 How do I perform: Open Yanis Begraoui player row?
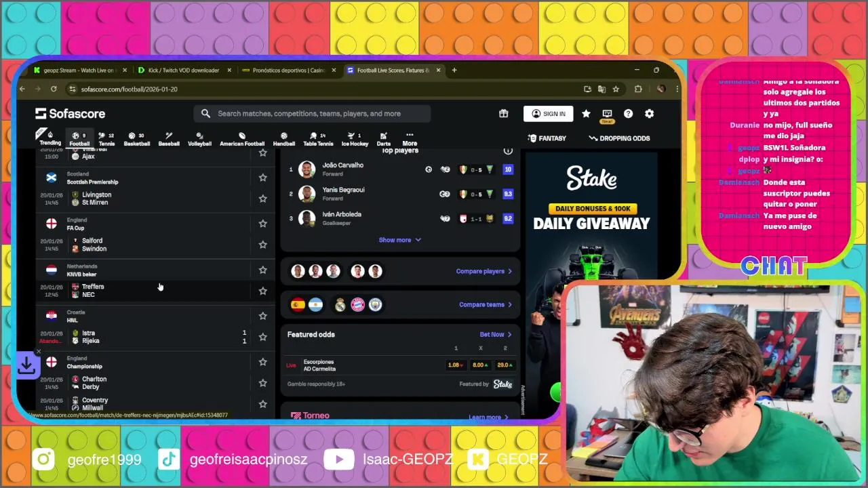tap(400, 194)
